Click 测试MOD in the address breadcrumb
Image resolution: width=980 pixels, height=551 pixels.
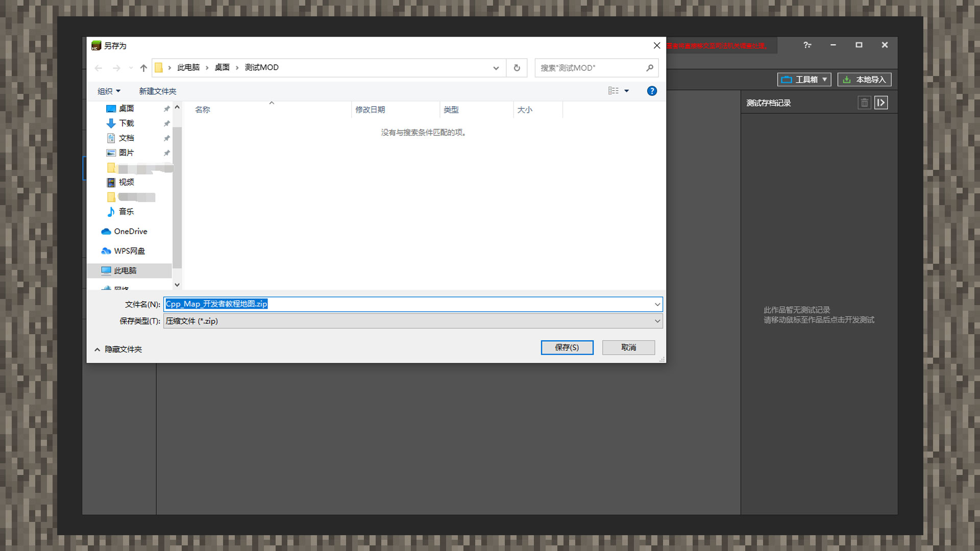[x=261, y=67]
